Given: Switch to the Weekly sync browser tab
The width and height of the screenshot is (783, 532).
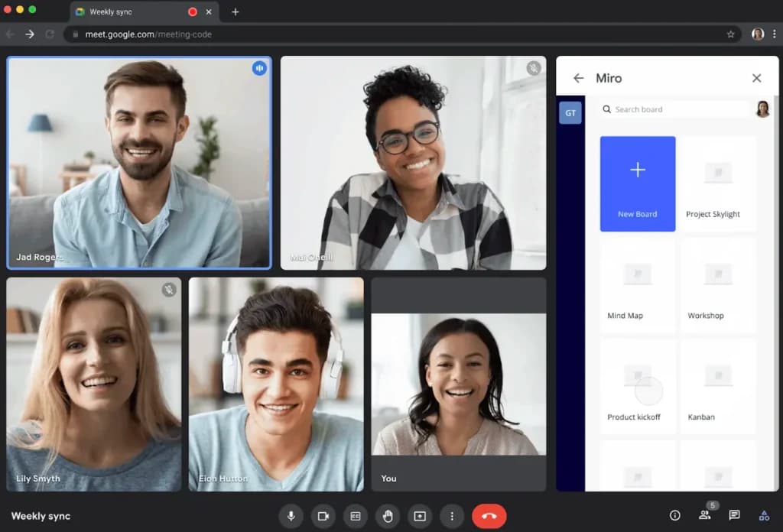Looking at the screenshot, I should coord(145,11).
